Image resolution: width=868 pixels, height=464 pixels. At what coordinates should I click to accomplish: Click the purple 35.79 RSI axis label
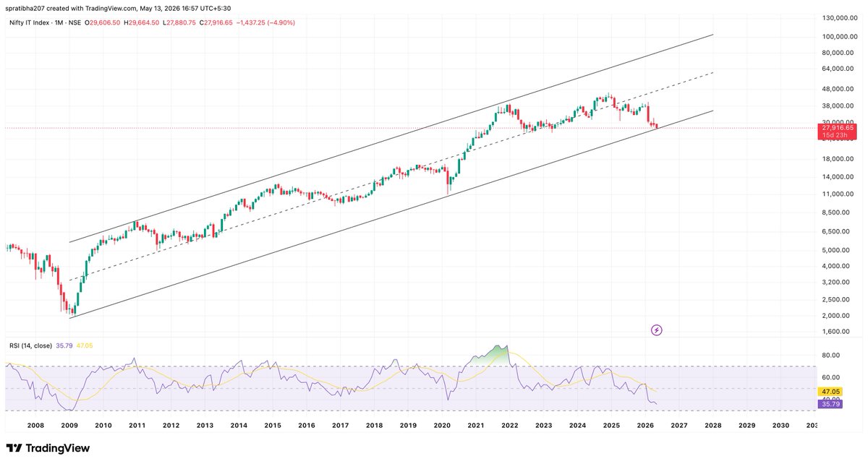[x=829, y=404]
